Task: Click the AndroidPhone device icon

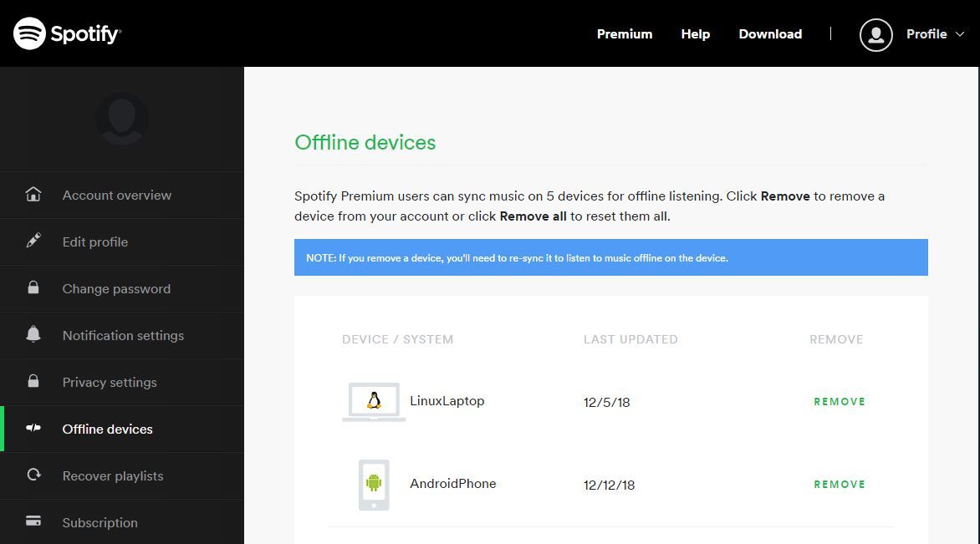Action: pyautogui.click(x=374, y=485)
